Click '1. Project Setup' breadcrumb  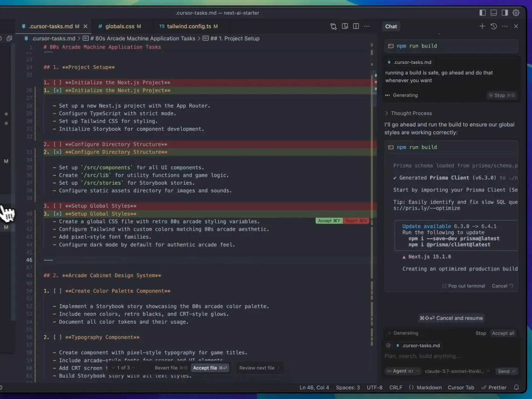coord(231,38)
